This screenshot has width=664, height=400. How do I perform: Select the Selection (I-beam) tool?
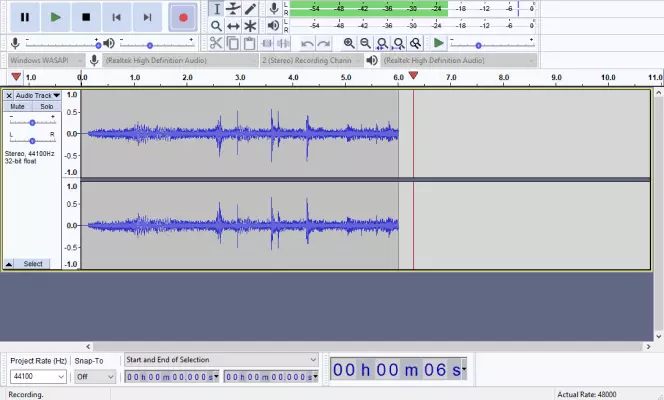216,9
